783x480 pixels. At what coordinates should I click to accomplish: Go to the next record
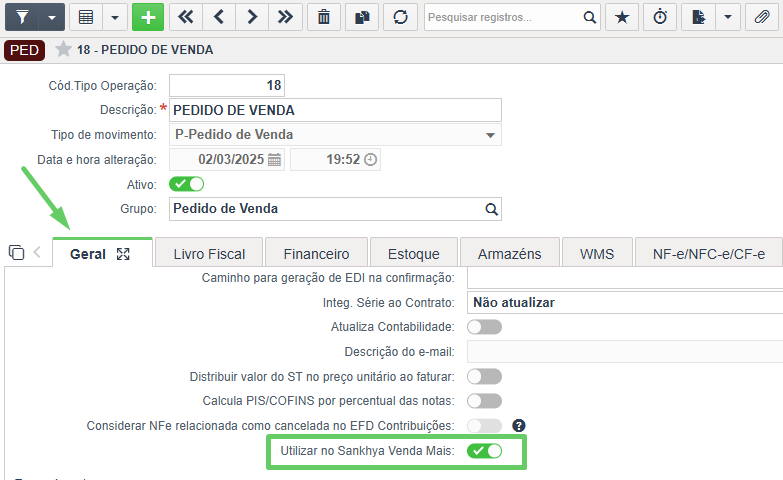[x=252, y=17]
